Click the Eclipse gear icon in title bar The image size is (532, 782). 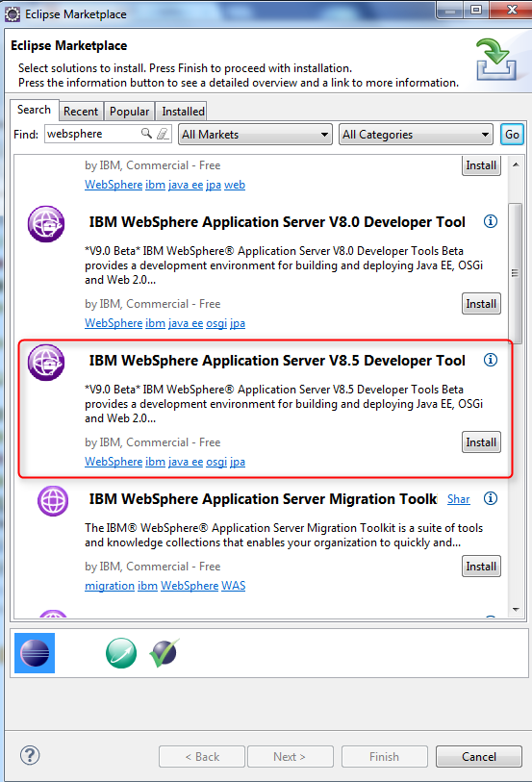pyautogui.click(x=12, y=14)
